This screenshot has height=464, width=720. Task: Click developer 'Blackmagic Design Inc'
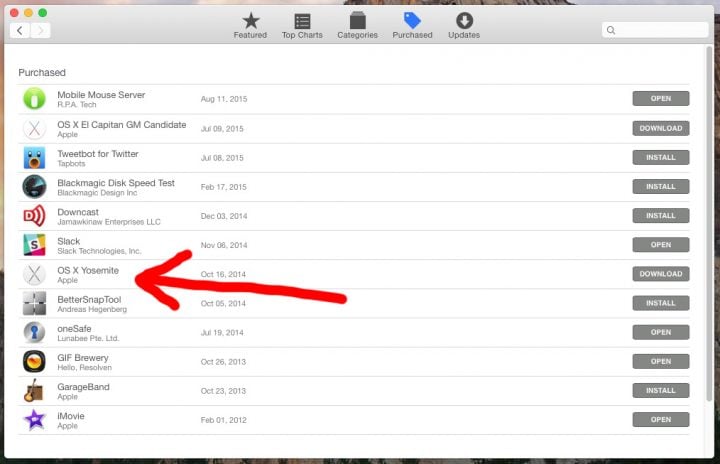(97, 193)
